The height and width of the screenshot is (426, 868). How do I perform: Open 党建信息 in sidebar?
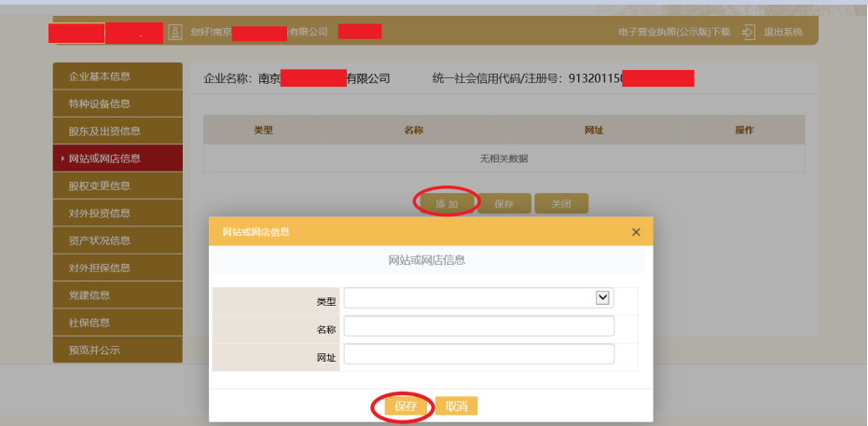point(117,295)
